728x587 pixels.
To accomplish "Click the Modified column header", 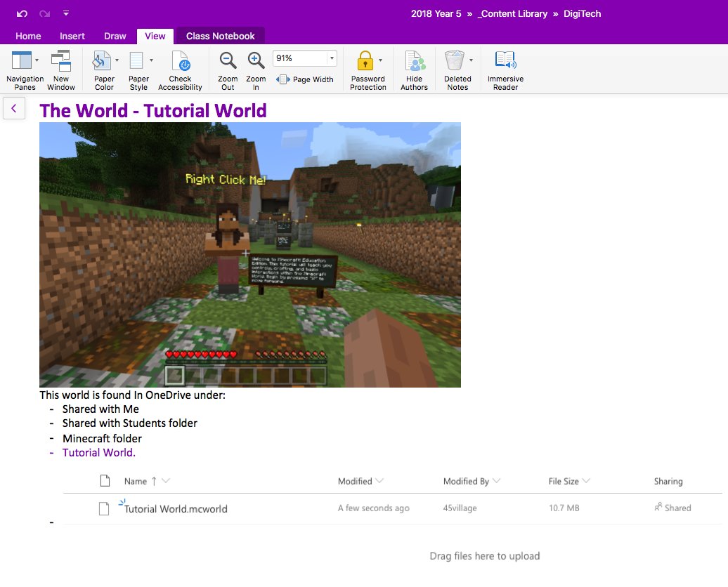I will 355,481.
